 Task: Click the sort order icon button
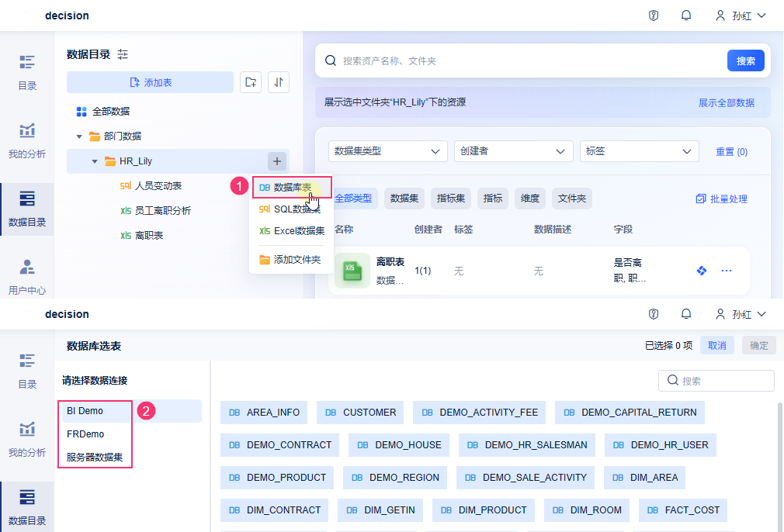pyautogui.click(x=278, y=82)
